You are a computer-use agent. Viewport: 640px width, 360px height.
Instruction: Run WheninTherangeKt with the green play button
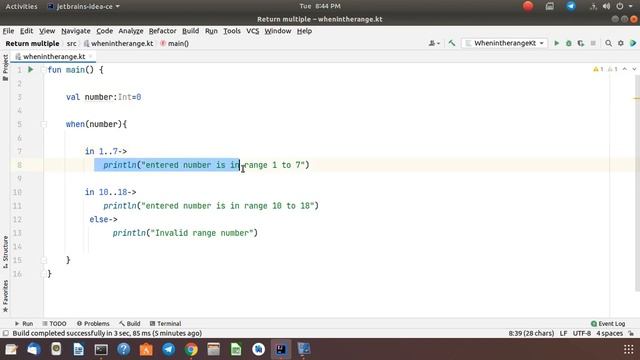pos(556,43)
